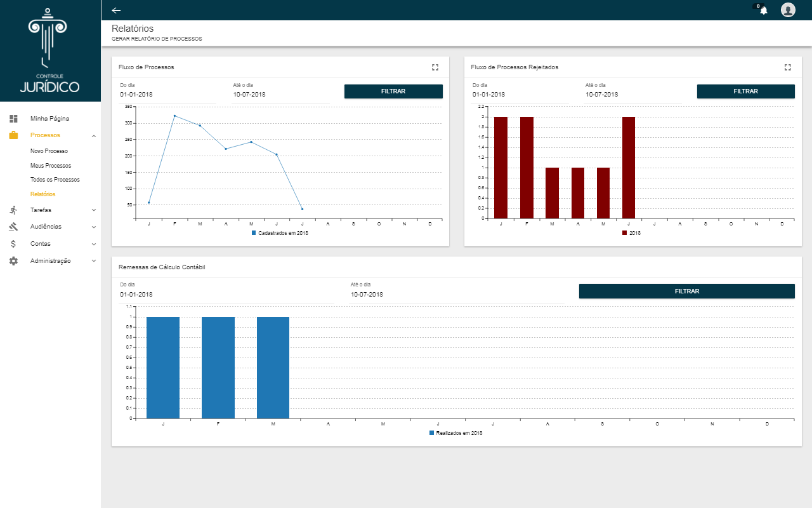Screen dimensions: 812x508
Task: Click the Audiências gavel icon
Action: click(x=13, y=227)
